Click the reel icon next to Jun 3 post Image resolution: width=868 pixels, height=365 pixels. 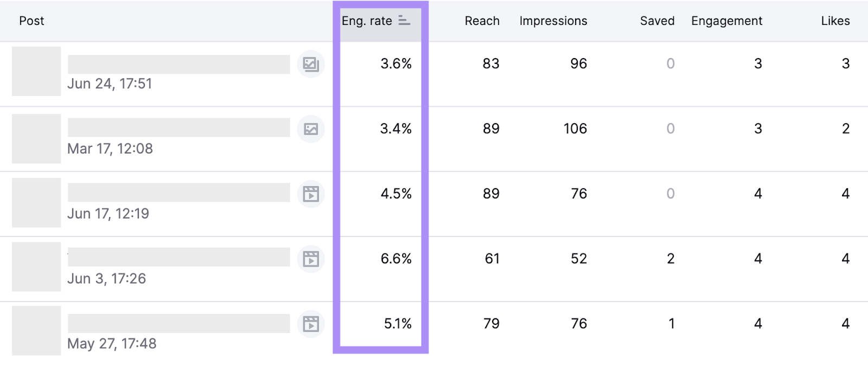coord(311,259)
